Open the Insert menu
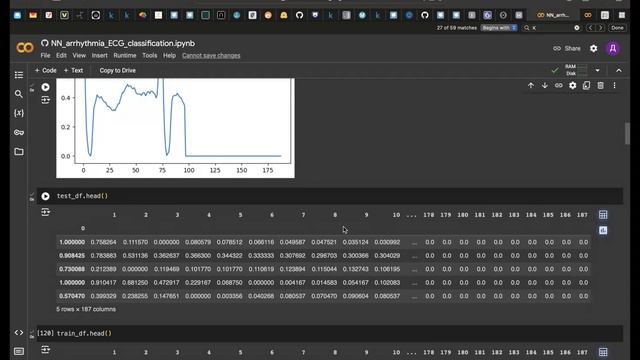640x360 pixels. (x=100, y=56)
